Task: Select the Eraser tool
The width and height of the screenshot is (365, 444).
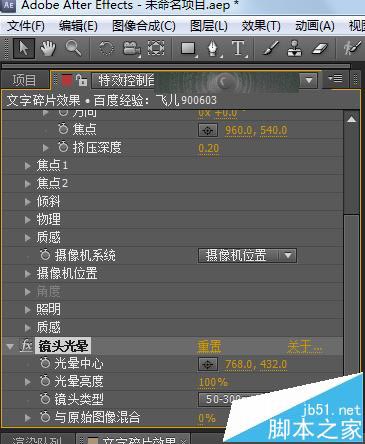Action: tap(320, 49)
